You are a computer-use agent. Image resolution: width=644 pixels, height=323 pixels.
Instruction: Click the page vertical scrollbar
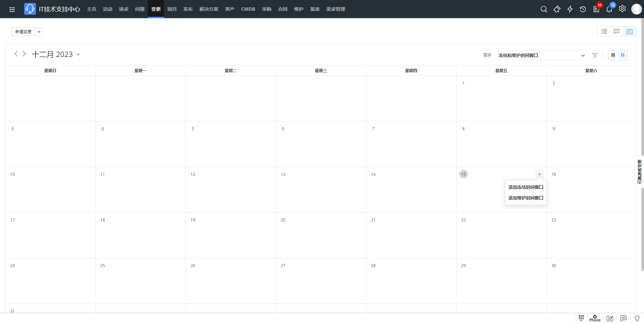tap(642, 144)
